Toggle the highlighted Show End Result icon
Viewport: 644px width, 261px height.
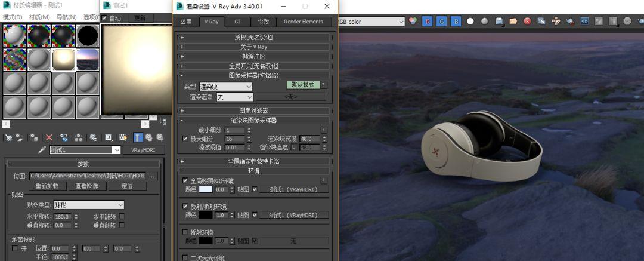[138, 137]
